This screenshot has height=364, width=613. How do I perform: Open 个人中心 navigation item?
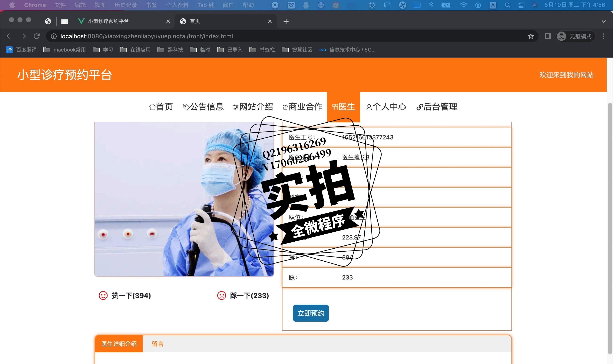386,107
